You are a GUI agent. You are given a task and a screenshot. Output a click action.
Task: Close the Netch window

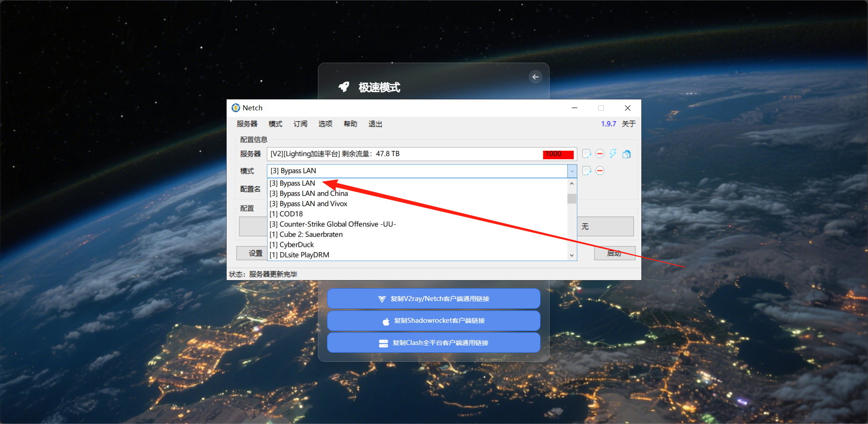pyautogui.click(x=628, y=108)
